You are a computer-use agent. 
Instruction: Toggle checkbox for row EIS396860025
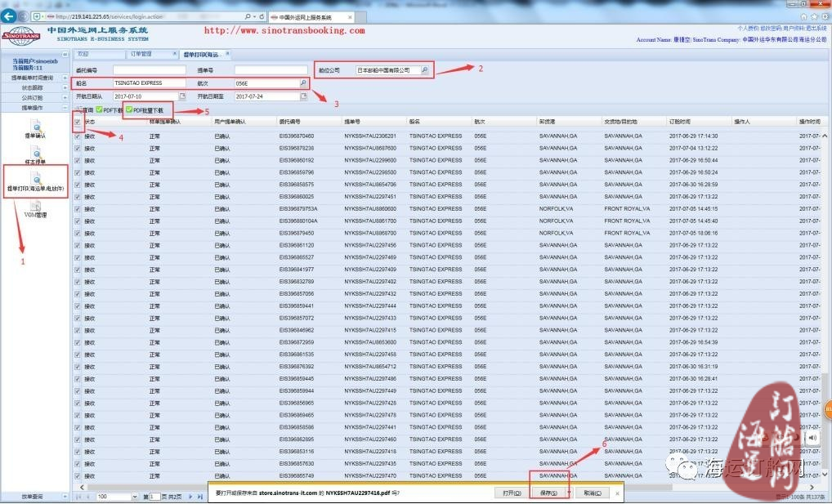(x=78, y=198)
